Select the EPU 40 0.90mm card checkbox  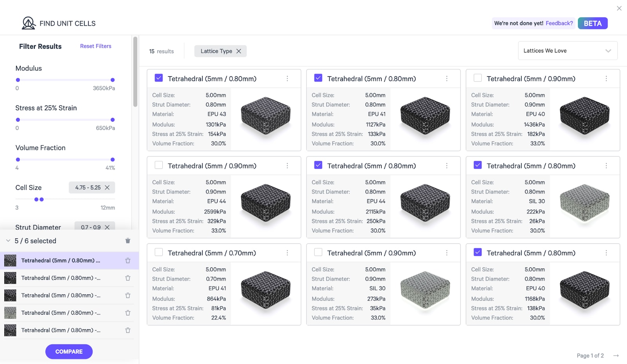pyautogui.click(x=478, y=78)
